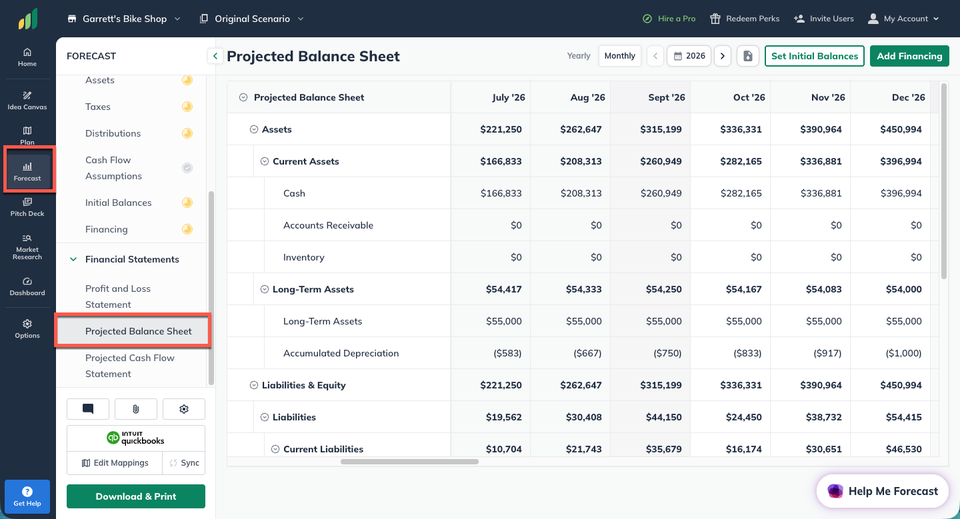Open the Idea Canvas sidebar icon
960x519 pixels.
click(27, 100)
